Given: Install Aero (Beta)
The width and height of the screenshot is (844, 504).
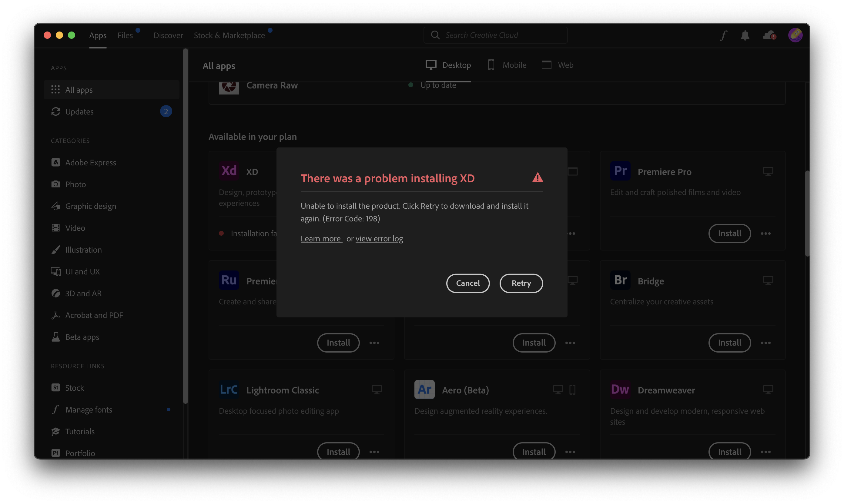Looking at the screenshot, I should [534, 452].
